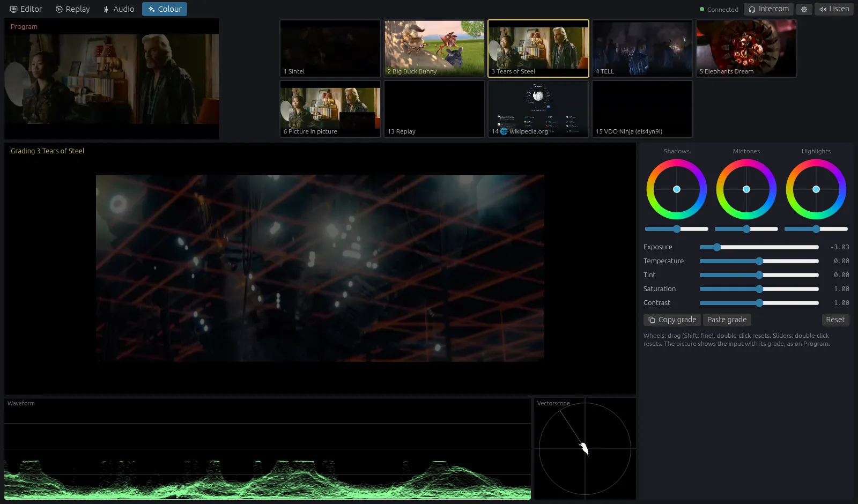
Task: Reset the grade with the Reset button
Action: coord(835,320)
